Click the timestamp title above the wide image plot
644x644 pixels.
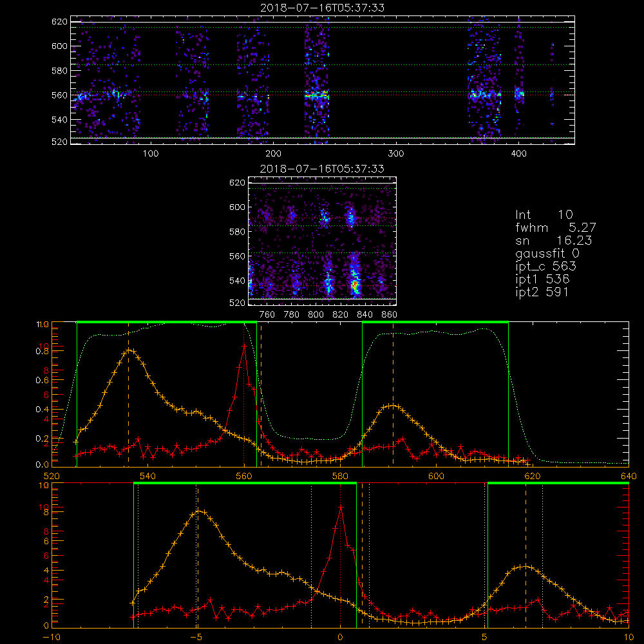pos(323,8)
